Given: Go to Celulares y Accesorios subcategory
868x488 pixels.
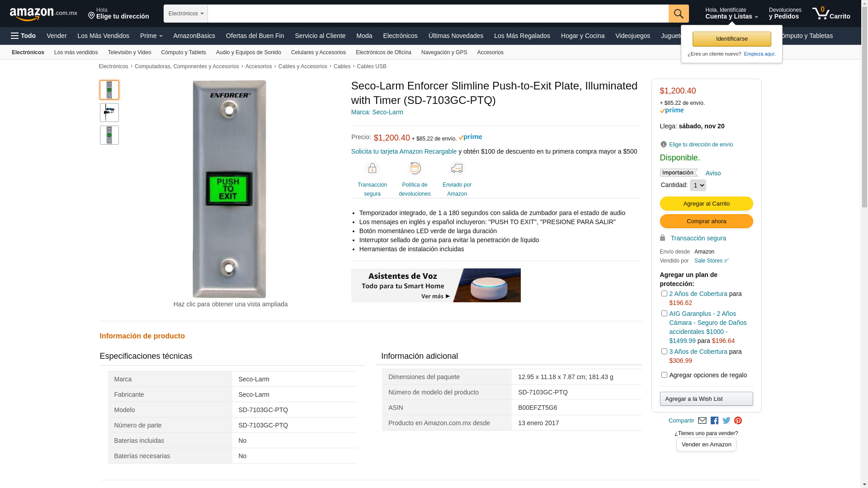Looking at the screenshot, I should coord(318,52).
